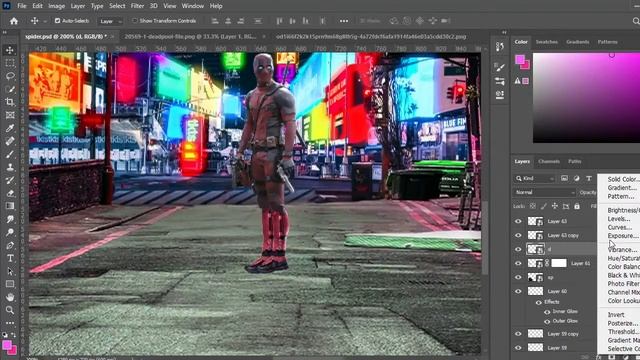Filter layers by type layers icon
The image size is (640, 360).
point(589,178)
